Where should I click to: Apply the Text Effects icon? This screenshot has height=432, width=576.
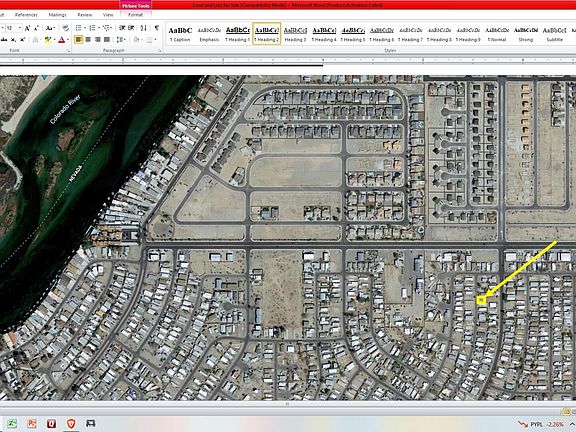[x=36, y=40]
